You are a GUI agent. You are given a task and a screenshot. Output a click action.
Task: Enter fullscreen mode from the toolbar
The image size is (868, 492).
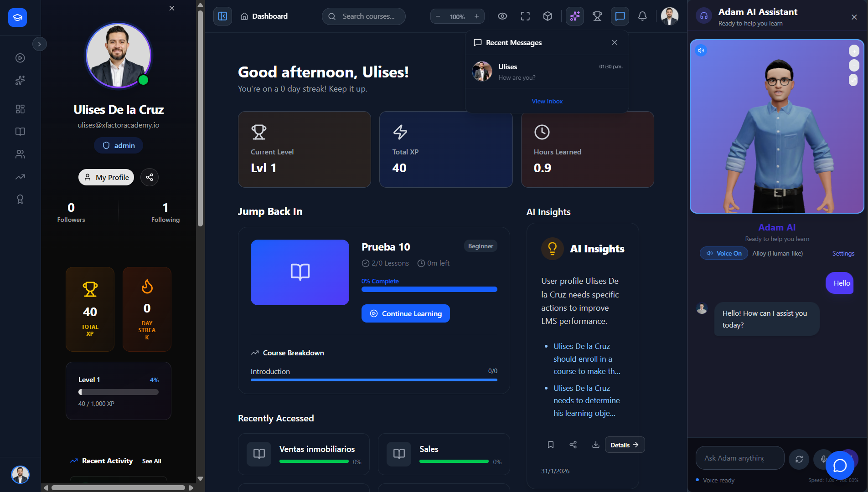point(525,16)
